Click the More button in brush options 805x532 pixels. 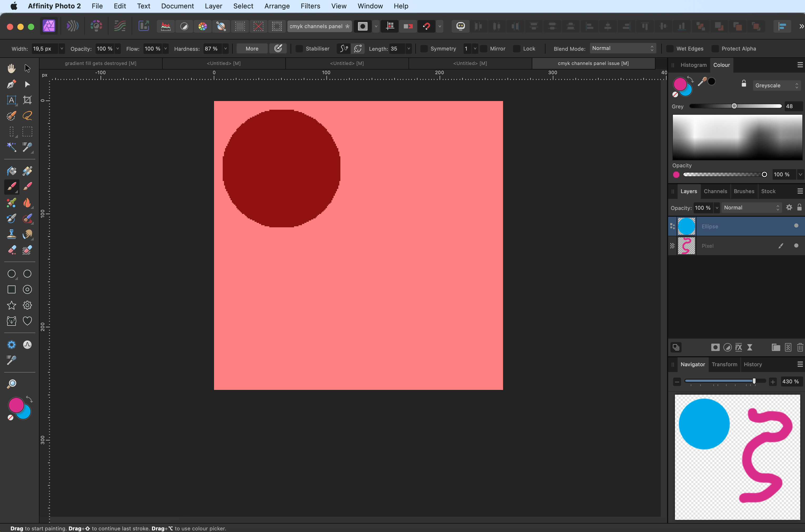(252, 48)
